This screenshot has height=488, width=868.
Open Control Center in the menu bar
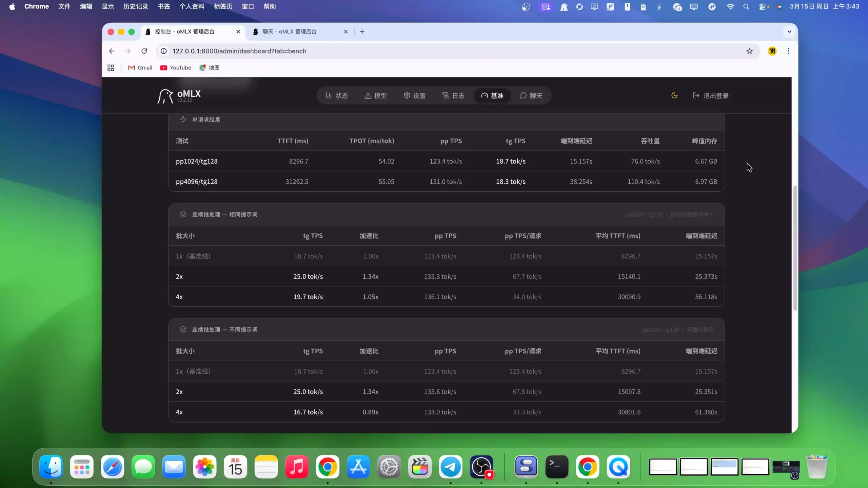[x=762, y=6]
